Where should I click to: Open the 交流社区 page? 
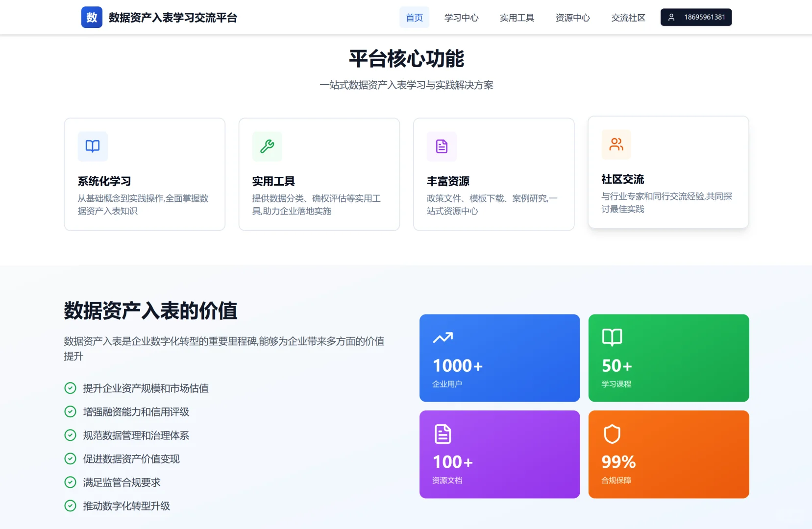click(x=628, y=18)
